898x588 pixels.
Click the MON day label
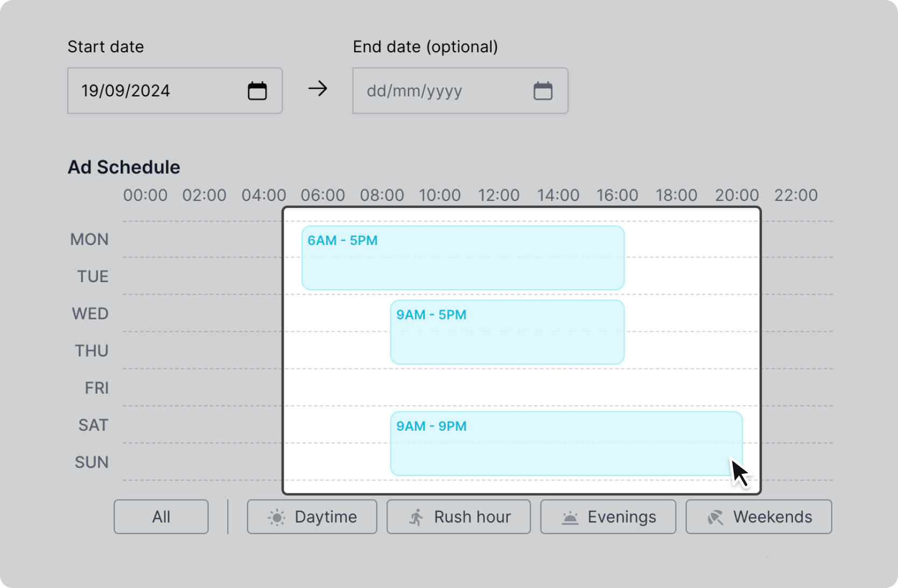(x=89, y=240)
